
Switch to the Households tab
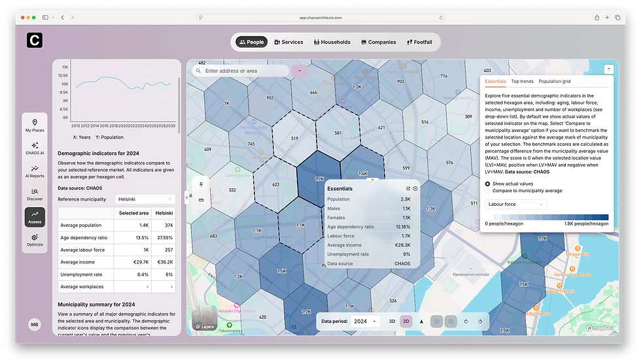click(332, 42)
